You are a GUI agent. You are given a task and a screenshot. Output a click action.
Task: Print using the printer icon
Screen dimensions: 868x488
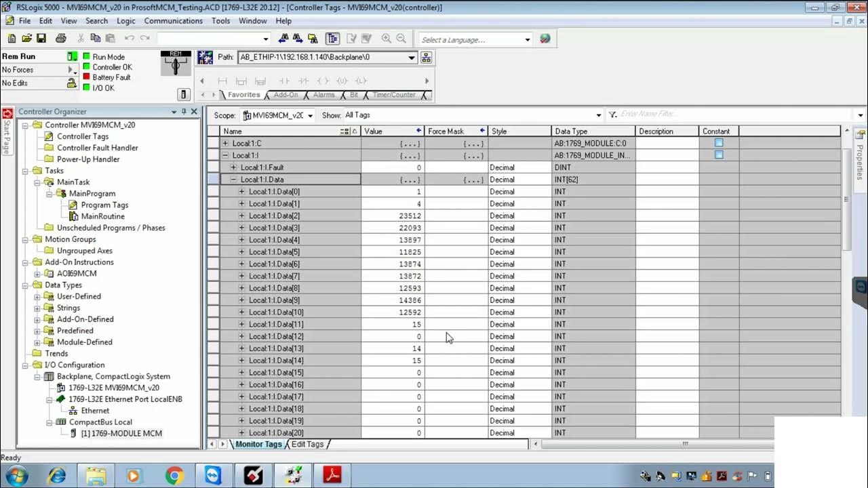tap(61, 39)
